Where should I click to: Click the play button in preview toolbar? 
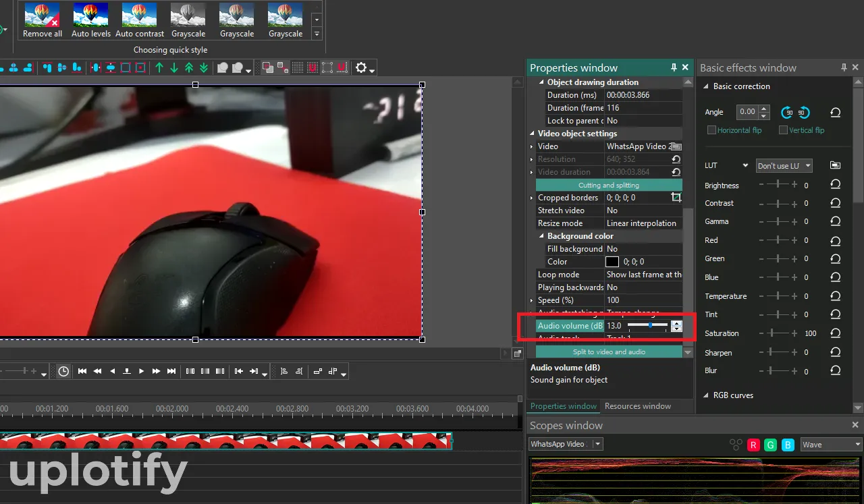point(142,371)
